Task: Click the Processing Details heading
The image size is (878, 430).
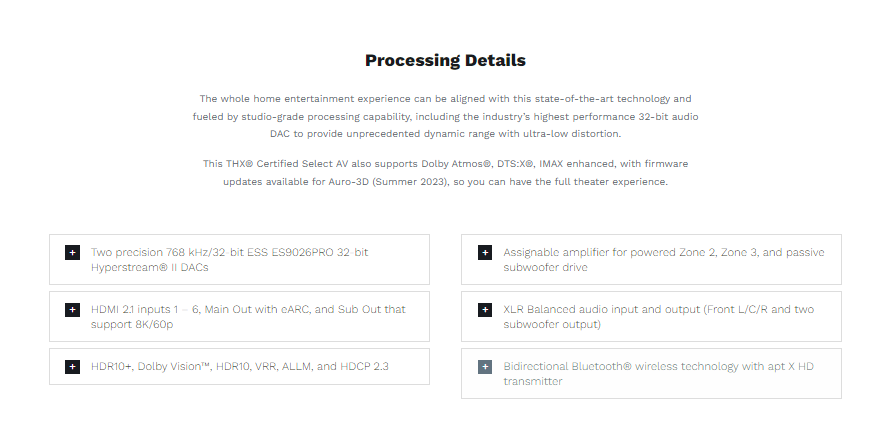Action: [x=445, y=61]
